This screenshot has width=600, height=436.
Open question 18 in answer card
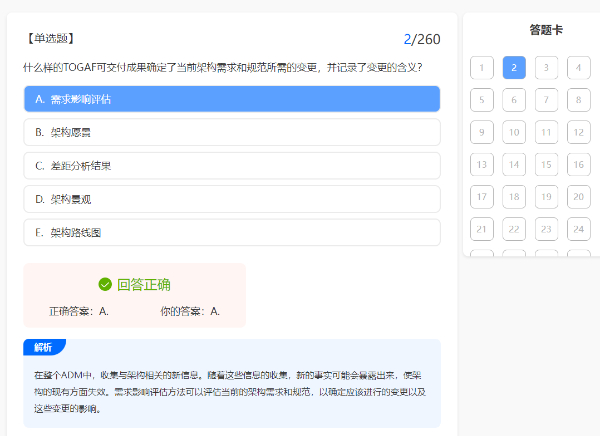point(514,197)
